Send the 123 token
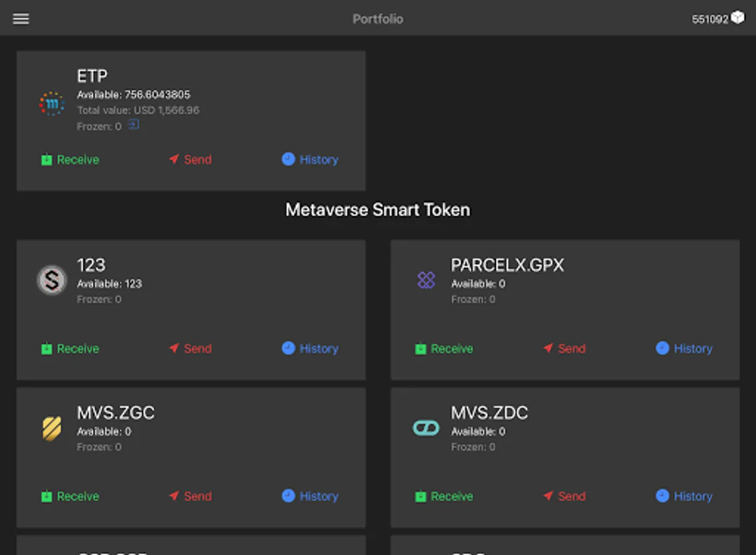This screenshot has width=756, height=555. click(x=191, y=349)
